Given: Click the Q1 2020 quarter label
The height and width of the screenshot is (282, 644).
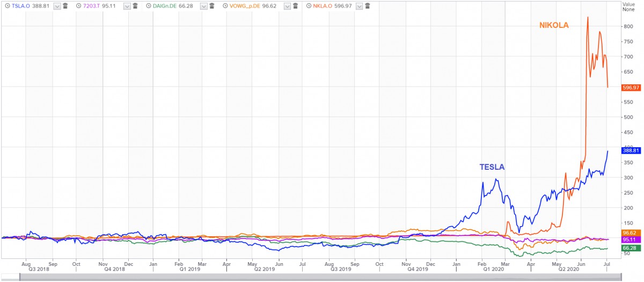Looking at the screenshot, I should coord(493,269).
